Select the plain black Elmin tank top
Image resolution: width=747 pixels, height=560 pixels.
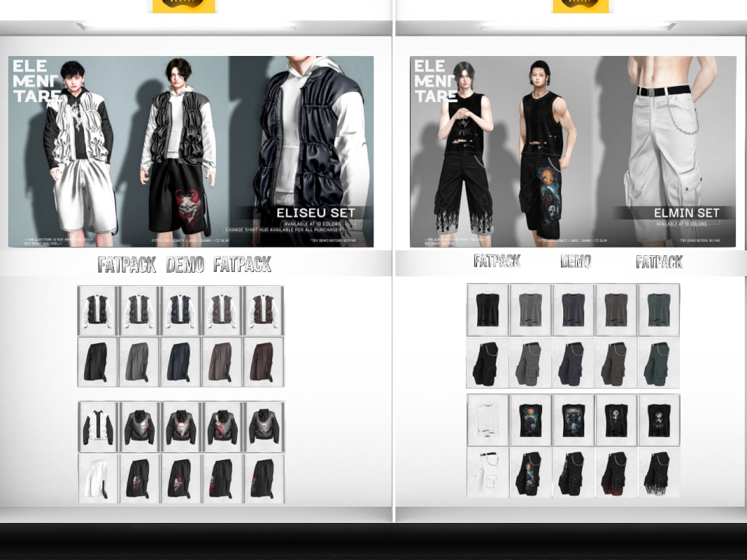click(488, 310)
